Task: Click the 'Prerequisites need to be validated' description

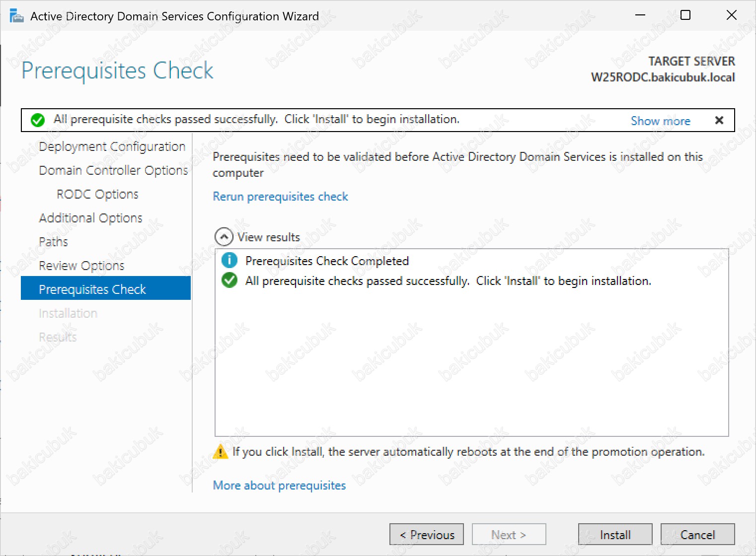Action: pyautogui.click(x=458, y=164)
